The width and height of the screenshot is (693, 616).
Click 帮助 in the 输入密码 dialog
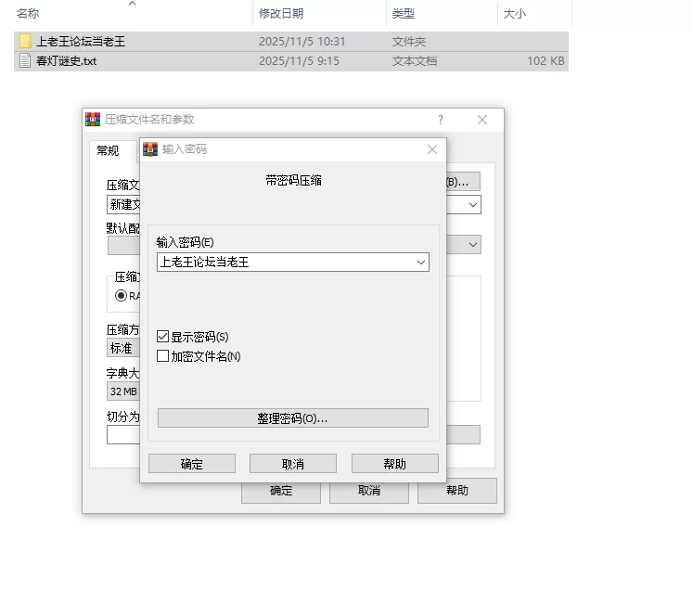395,464
